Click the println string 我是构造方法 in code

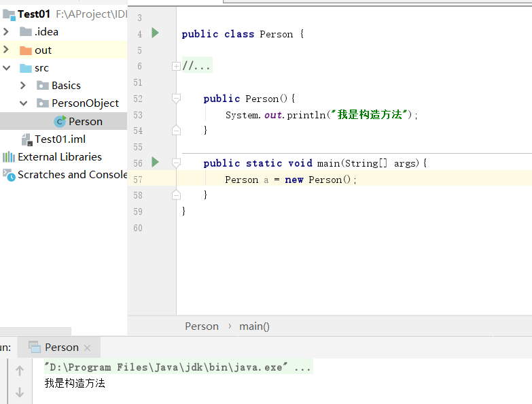tap(370, 115)
